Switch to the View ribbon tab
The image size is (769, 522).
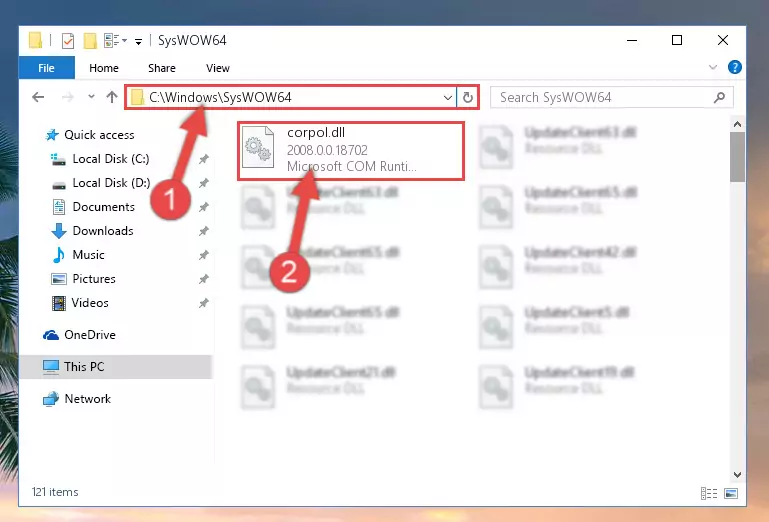[x=218, y=68]
